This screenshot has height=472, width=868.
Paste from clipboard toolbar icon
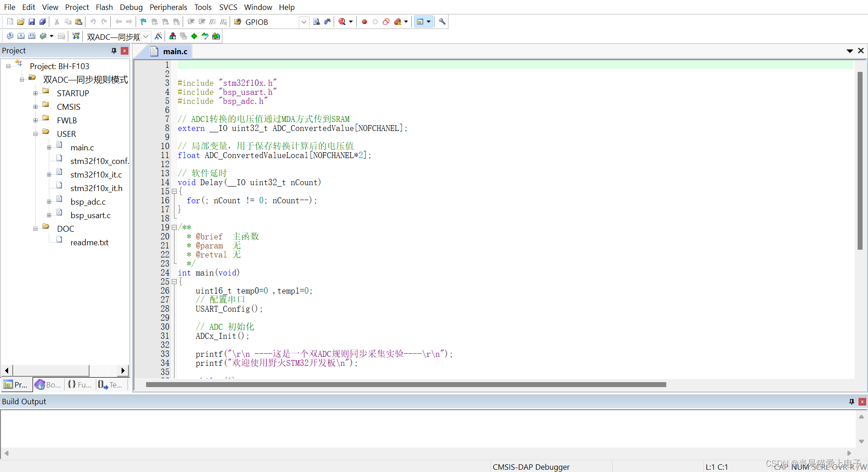[x=79, y=22]
